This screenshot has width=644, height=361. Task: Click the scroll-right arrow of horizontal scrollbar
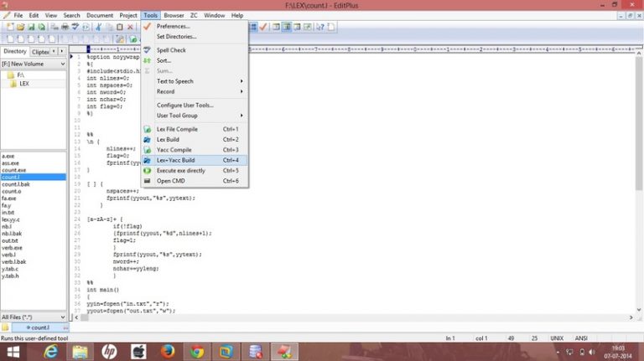coord(631,317)
